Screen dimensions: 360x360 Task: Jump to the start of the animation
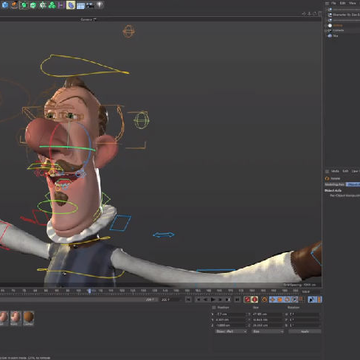pos(188,299)
